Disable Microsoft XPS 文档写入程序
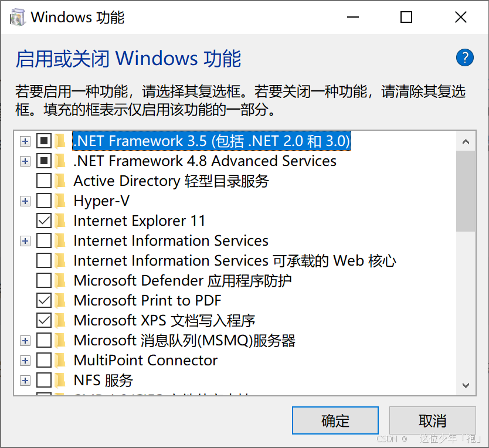 [x=43, y=320]
